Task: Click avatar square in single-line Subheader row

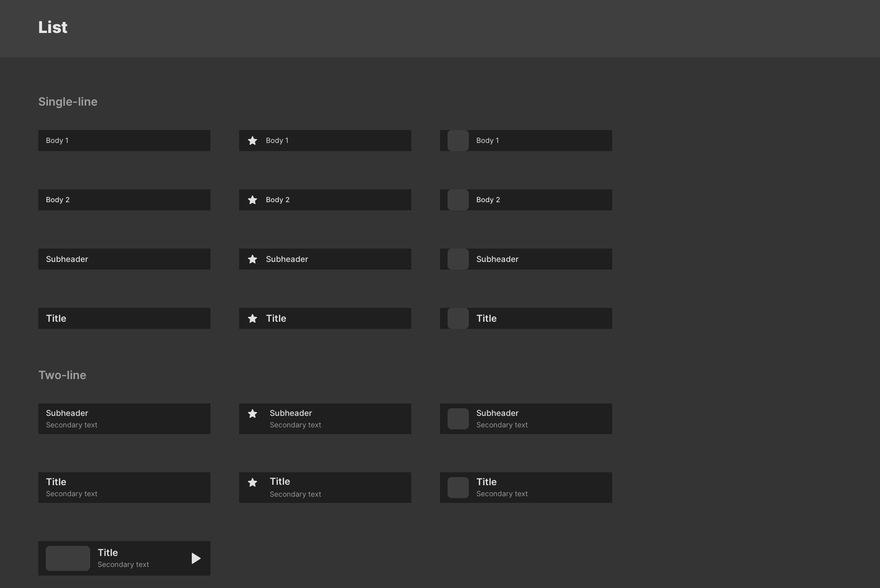Action: pos(458,259)
